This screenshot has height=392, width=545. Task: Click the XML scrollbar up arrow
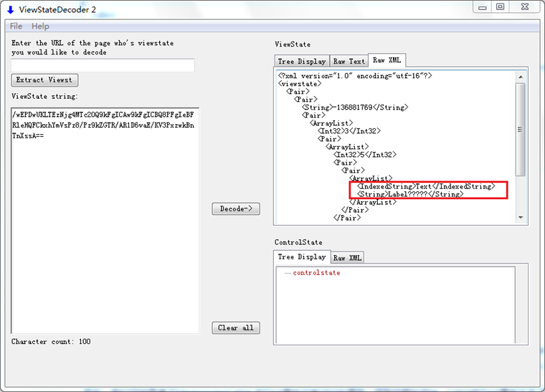521,77
